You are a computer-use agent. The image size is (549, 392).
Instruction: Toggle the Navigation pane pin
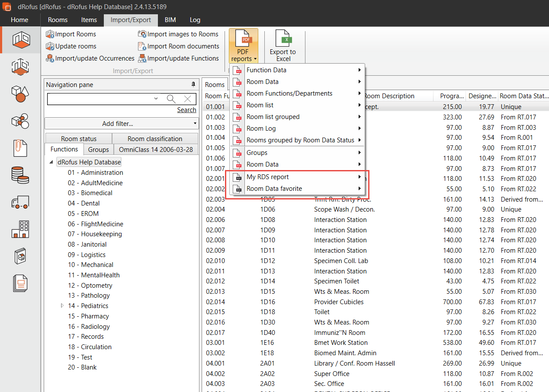pos(193,84)
